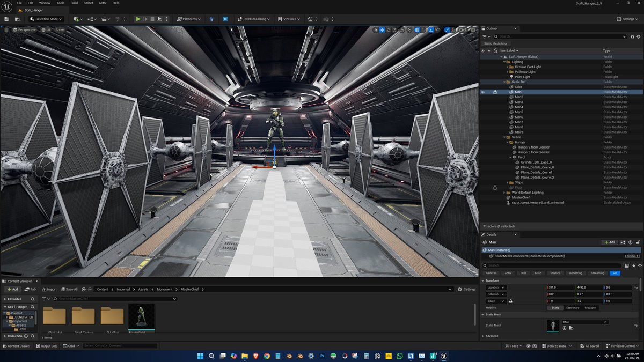
Task: Switch Details filter to Rendering
Action: pos(575,273)
